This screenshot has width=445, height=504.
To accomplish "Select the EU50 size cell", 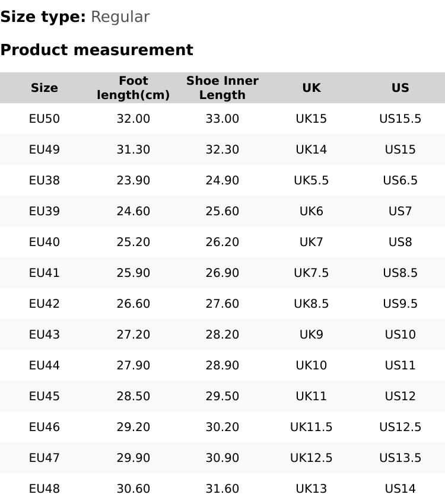I will (x=44, y=119).
